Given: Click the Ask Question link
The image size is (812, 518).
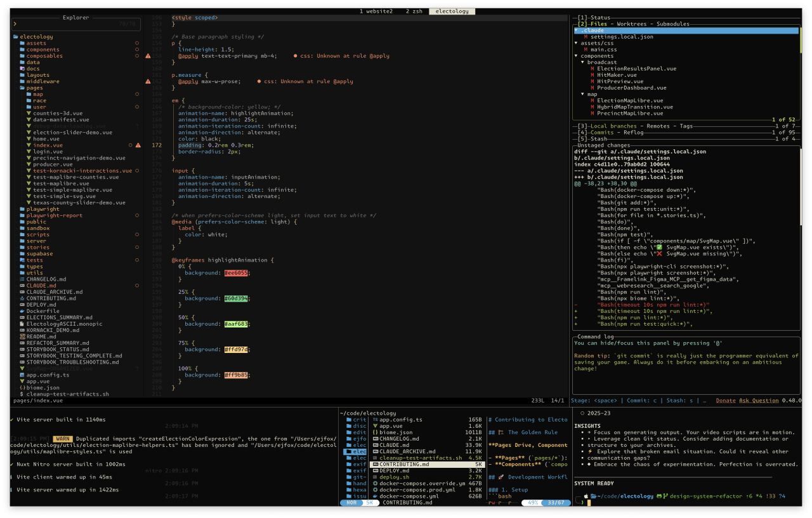Looking at the screenshot, I should [759, 400].
